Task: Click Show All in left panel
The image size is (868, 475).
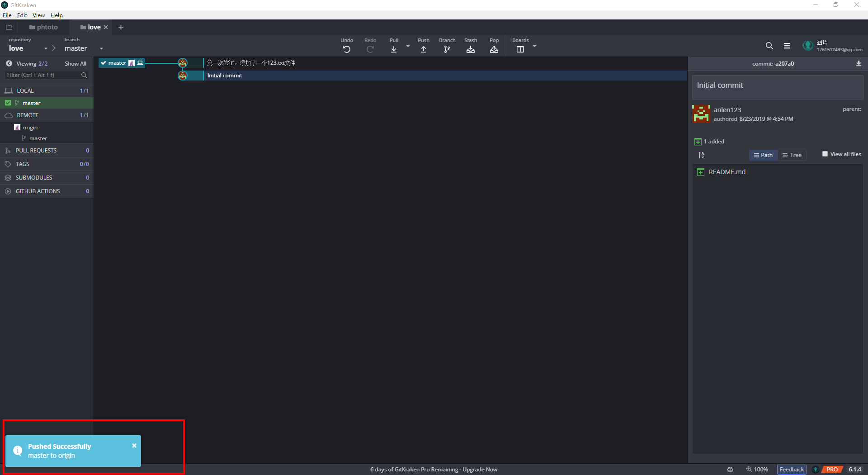Action: point(75,64)
